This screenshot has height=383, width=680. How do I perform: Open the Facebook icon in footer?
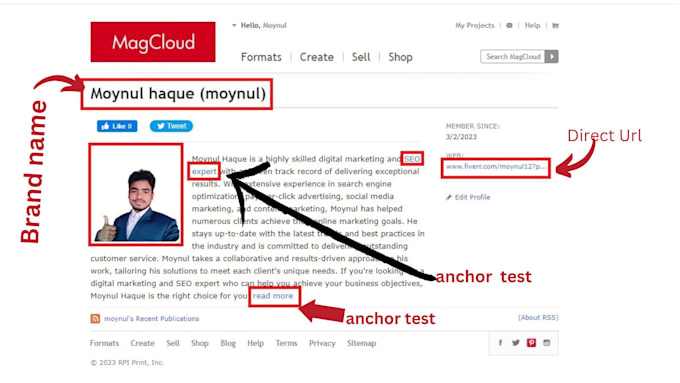coord(500,343)
